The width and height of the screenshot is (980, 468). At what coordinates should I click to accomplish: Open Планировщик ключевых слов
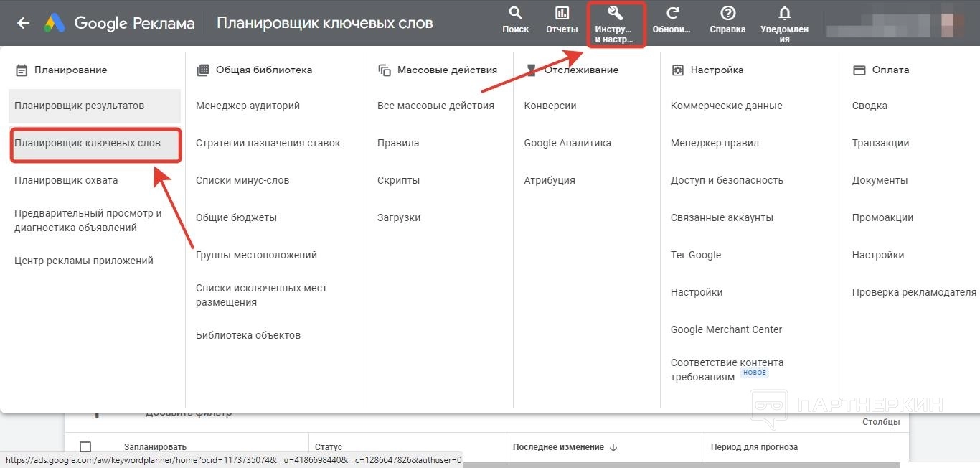(x=95, y=143)
